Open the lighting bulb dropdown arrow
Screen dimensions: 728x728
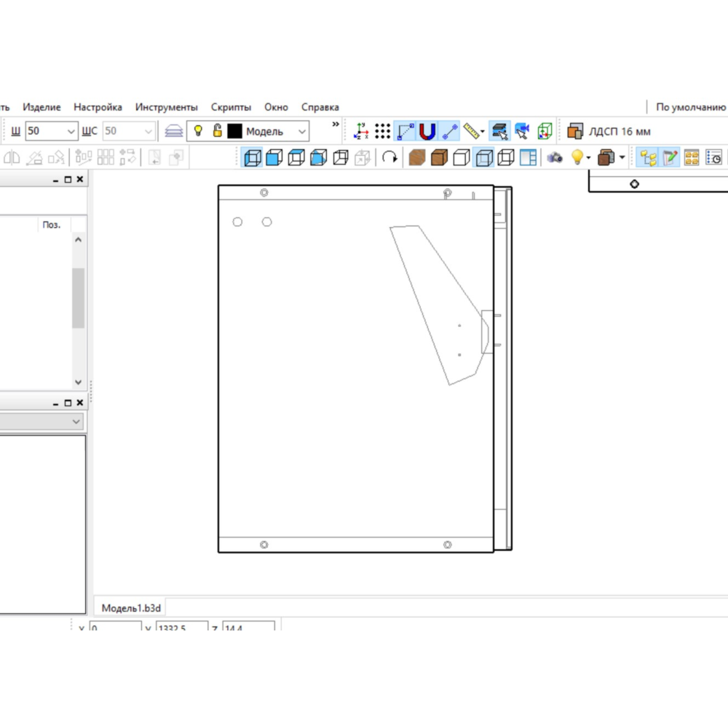588,158
